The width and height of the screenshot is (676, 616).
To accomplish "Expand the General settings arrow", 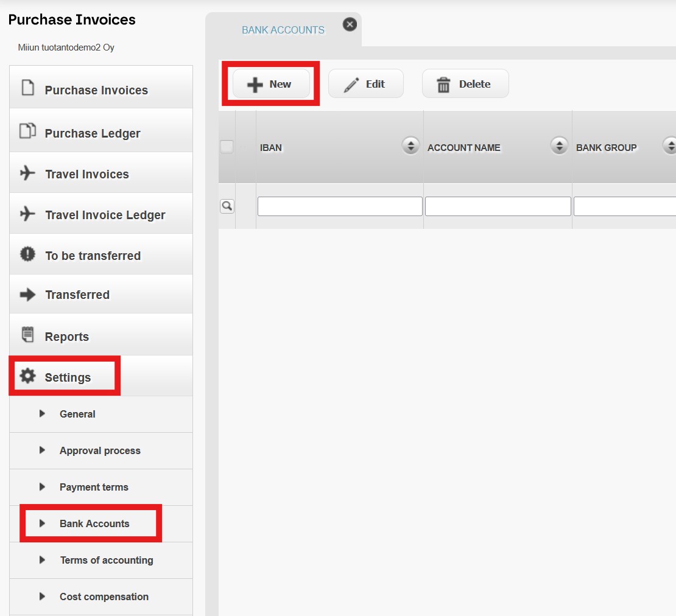I will 42,413.
